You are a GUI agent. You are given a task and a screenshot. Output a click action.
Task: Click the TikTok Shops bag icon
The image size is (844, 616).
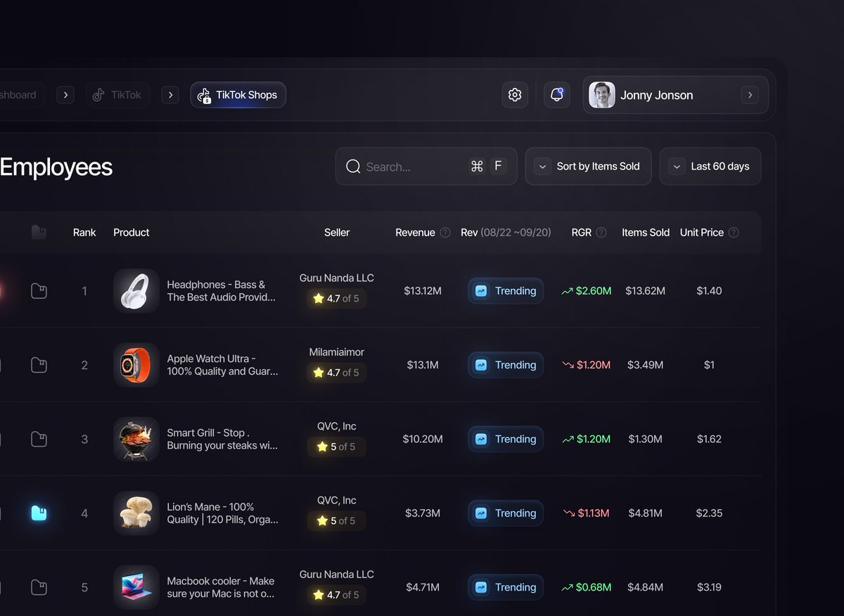[x=204, y=96]
